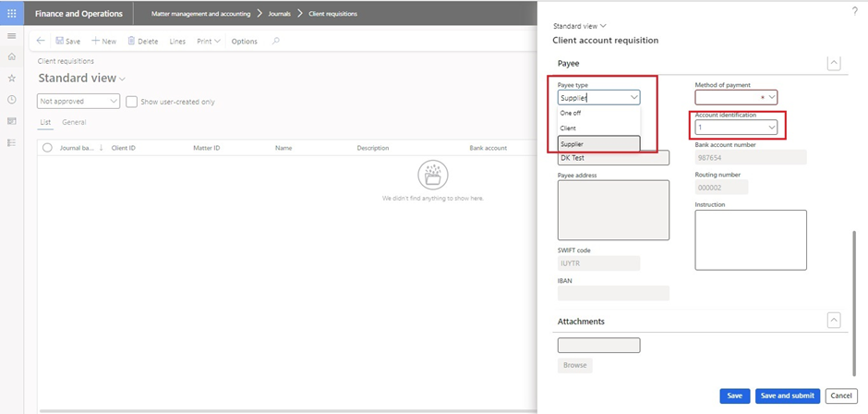Click the Client ID column header
This screenshot has width=868, height=414.
tap(123, 148)
